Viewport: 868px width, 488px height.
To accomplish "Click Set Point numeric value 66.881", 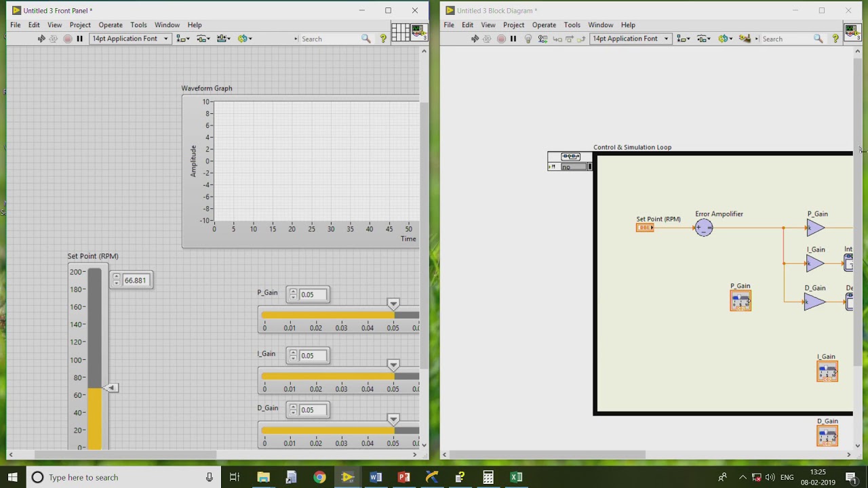I will click(x=137, y=280).
